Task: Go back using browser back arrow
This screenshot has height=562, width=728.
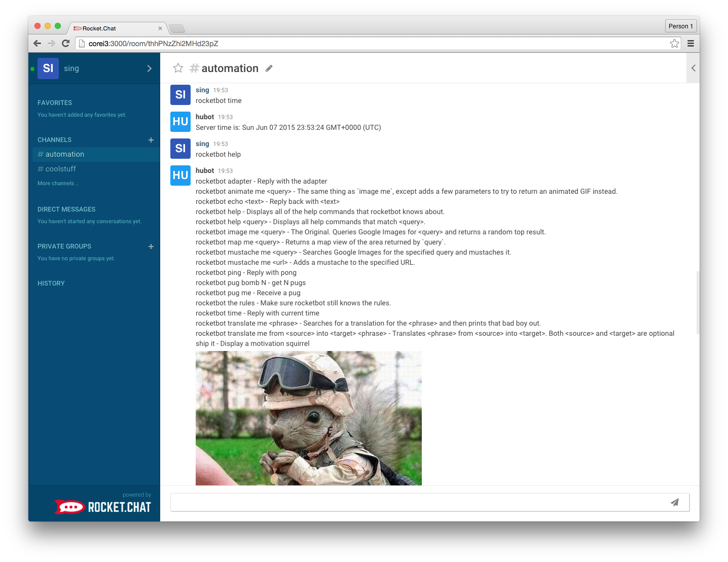Action: 37,44
